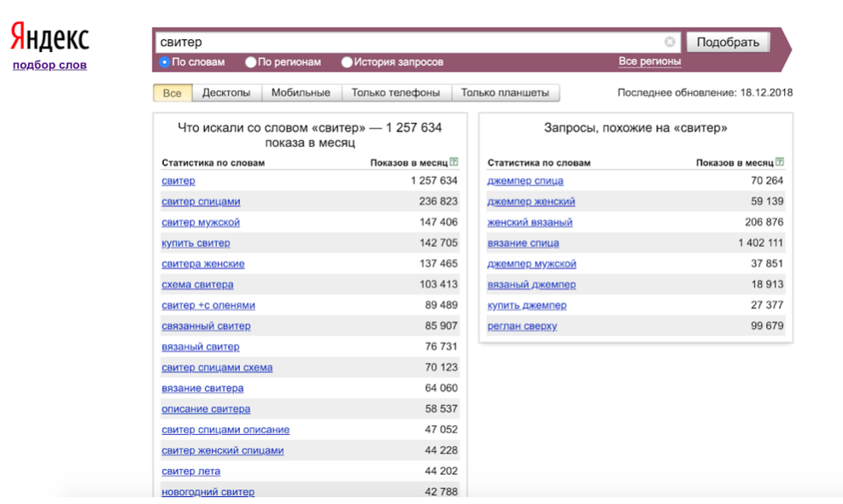The width and height of the screenshot is (843, 504).
Task: Select the 'Все' devices tab
Action: (173, 93)
